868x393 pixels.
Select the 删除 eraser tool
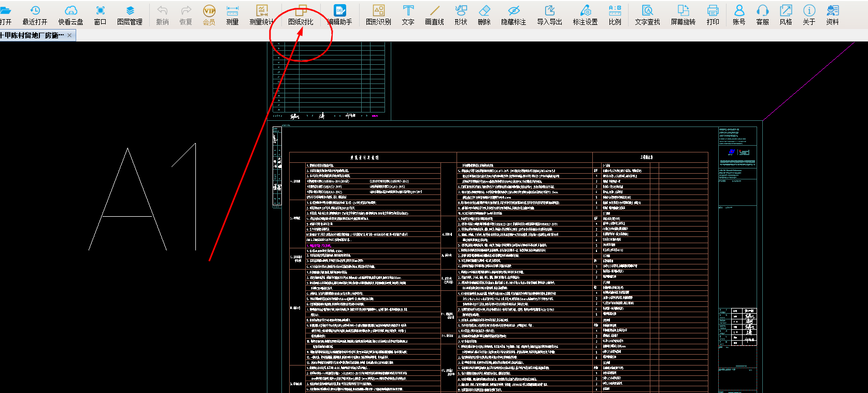[484, 15]
